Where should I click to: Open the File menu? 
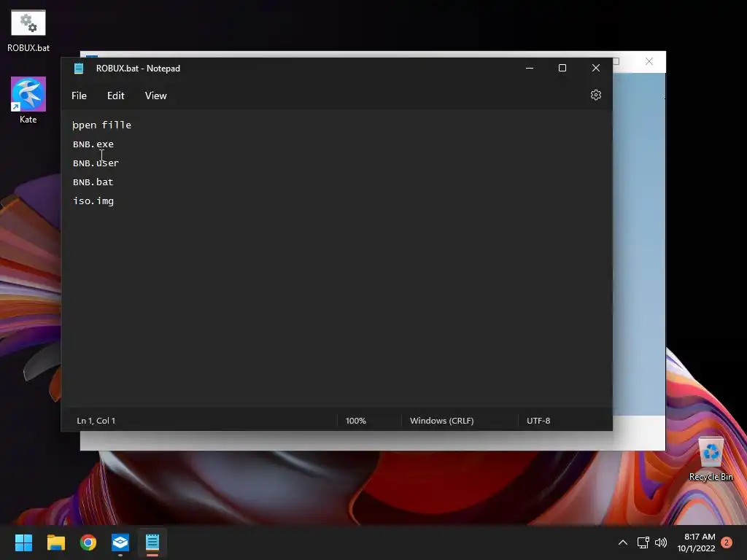click(79, 96)
